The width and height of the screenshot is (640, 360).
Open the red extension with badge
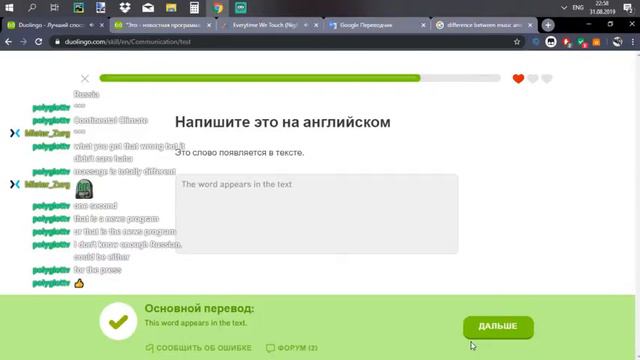click(567, 42)
